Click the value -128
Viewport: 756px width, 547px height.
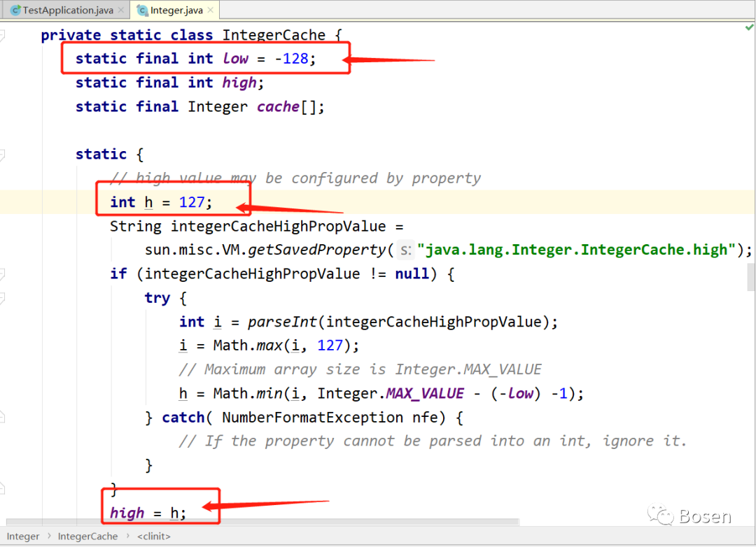(x=292, y=59)
